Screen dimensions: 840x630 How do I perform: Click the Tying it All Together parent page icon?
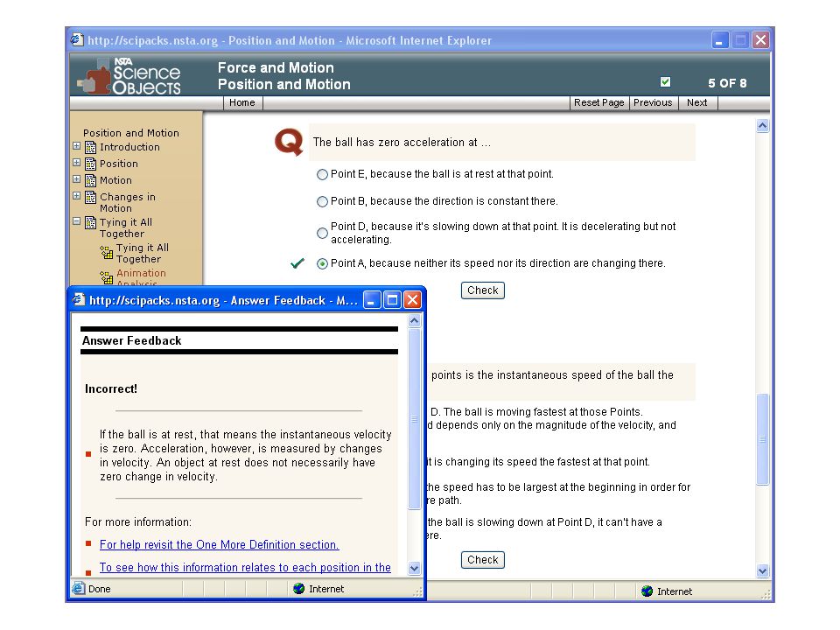(x=91, y=222)
